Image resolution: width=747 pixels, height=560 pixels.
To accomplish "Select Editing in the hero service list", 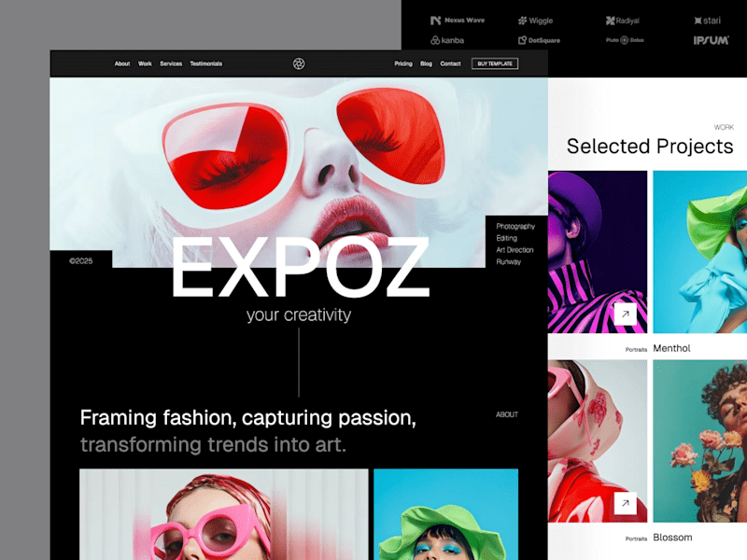I will (x=506, y=238).
